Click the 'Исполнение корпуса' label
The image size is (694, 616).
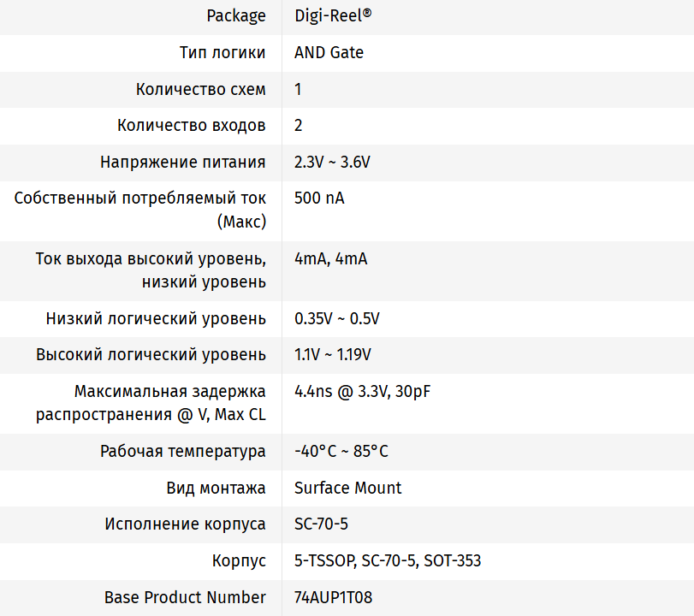tap(186, 524)
